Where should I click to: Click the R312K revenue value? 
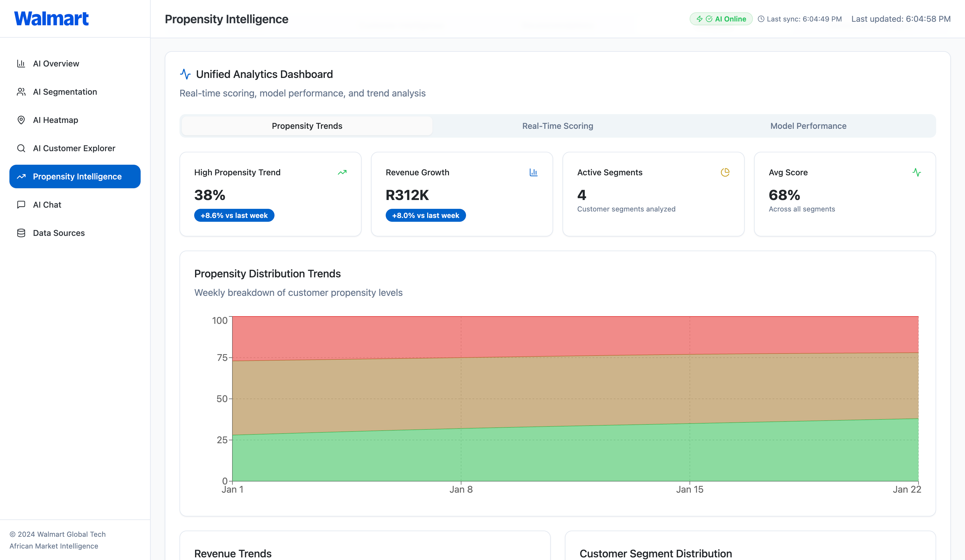click(407, 195)
